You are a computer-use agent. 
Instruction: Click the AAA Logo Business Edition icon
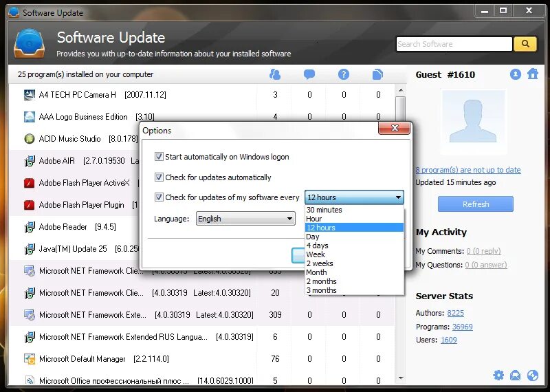coord(30,117)
